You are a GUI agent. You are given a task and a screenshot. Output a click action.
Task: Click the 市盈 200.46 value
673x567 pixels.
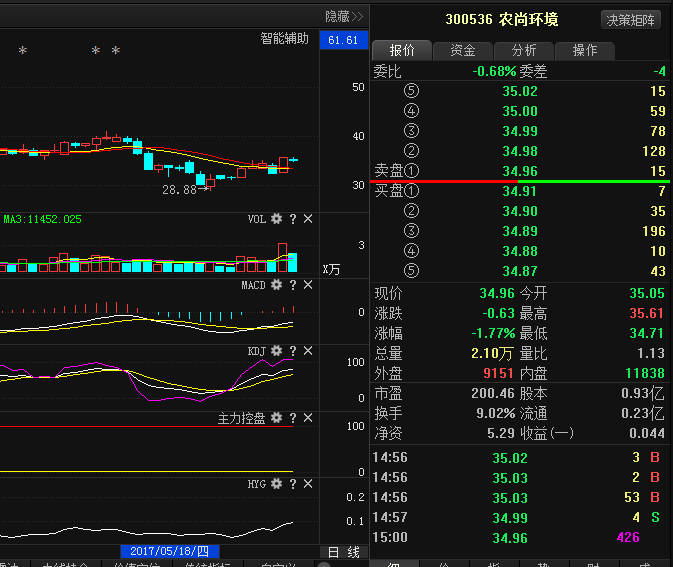click(493, 394)
